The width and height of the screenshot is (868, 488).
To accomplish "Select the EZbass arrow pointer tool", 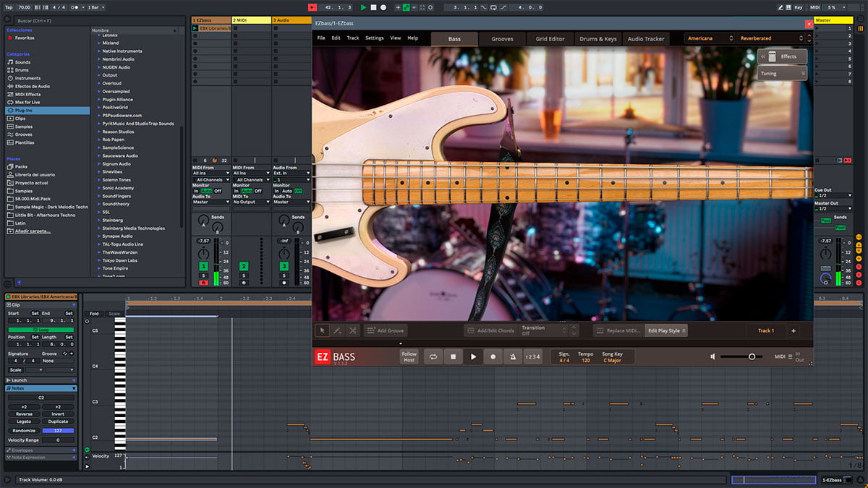I will pos(322,330).
